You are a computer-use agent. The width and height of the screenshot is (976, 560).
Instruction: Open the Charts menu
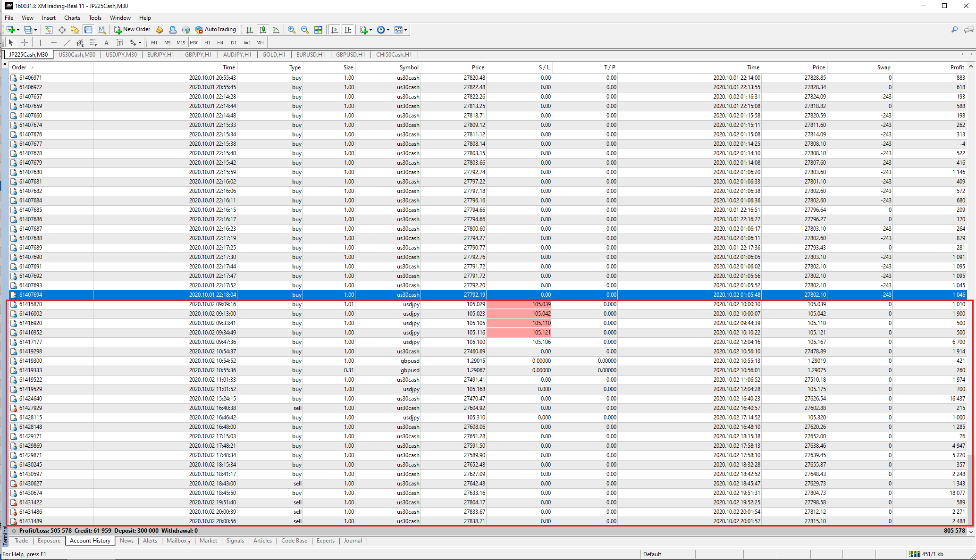pos(72,17)
